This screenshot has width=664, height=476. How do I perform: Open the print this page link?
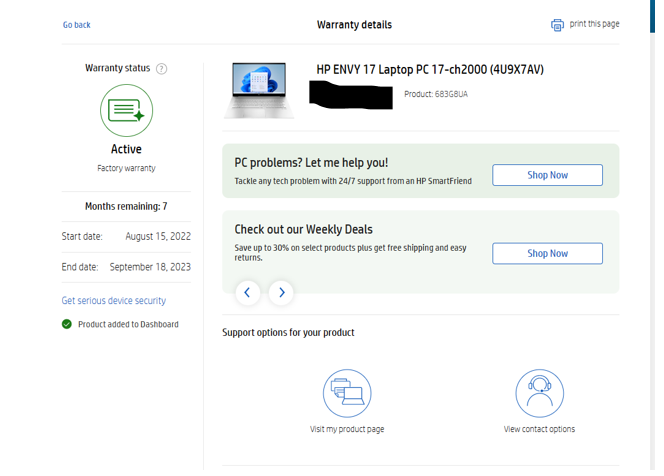pos(594,24)
